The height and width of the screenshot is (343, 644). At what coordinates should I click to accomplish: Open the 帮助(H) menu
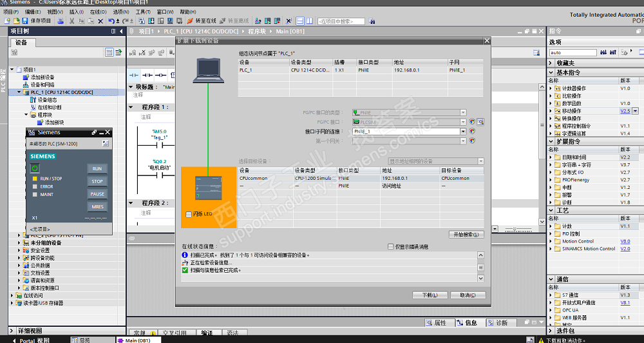pos(187,12)
